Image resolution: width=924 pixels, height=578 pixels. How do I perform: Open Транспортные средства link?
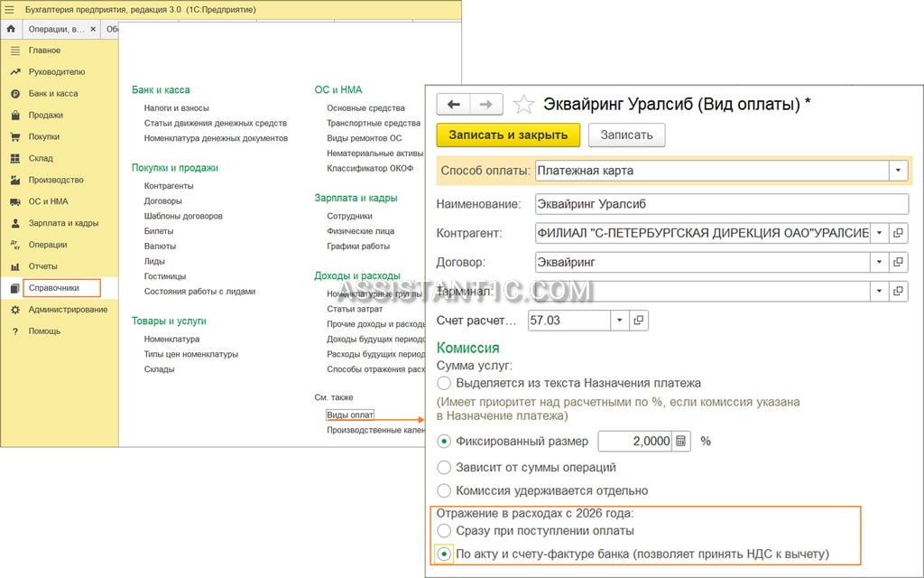(374, 123)
